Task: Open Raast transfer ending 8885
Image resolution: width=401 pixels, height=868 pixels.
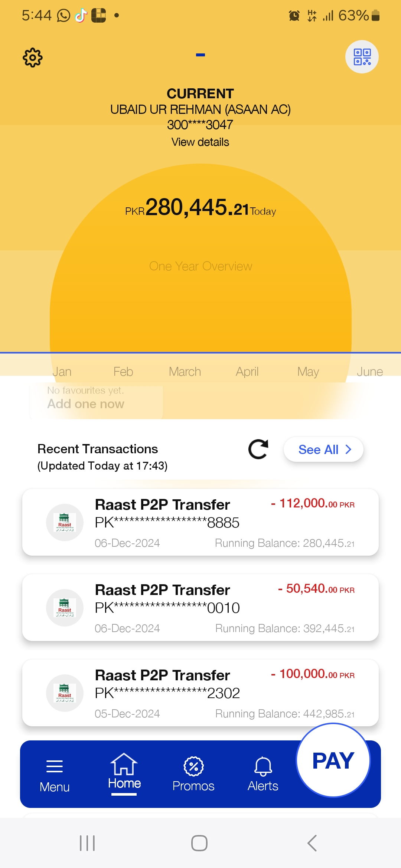Action: pos(200,522)
